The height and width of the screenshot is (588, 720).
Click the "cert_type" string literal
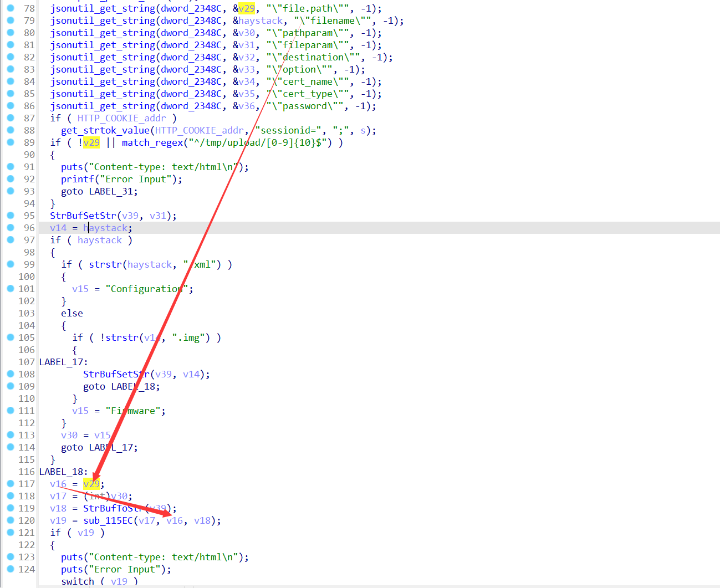(x=308, y=94)
